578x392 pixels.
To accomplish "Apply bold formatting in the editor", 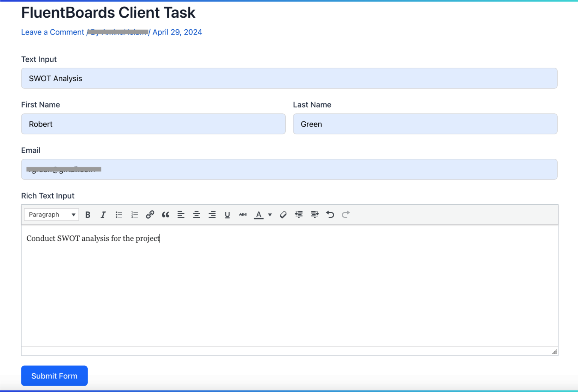I will [x=88, y=214].
